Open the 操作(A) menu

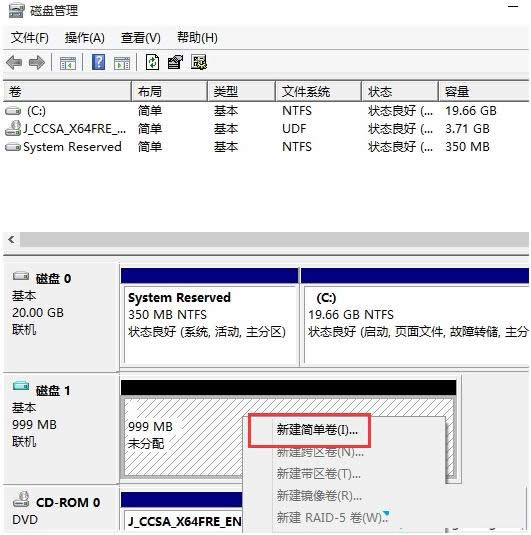click(85, 38)
